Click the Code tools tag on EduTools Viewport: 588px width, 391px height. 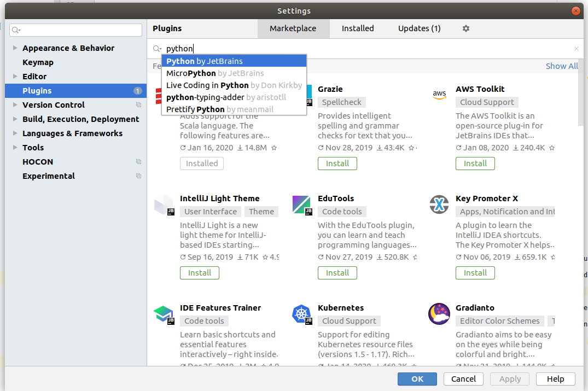[342, 212]
